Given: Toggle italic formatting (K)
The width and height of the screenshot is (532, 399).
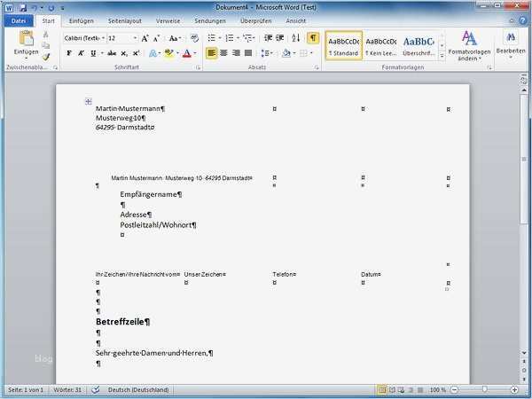Looking at the screenshot, I should (81, 53).
